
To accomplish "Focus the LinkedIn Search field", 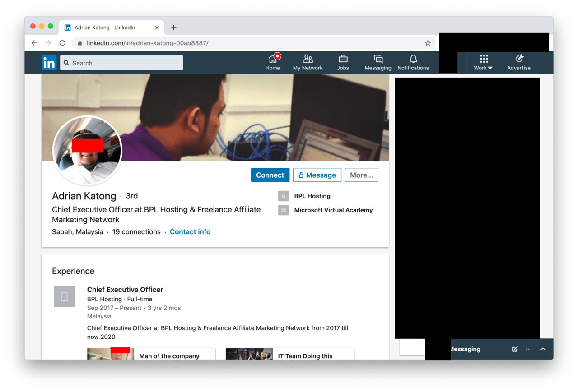I will click(x=121, y=63).
